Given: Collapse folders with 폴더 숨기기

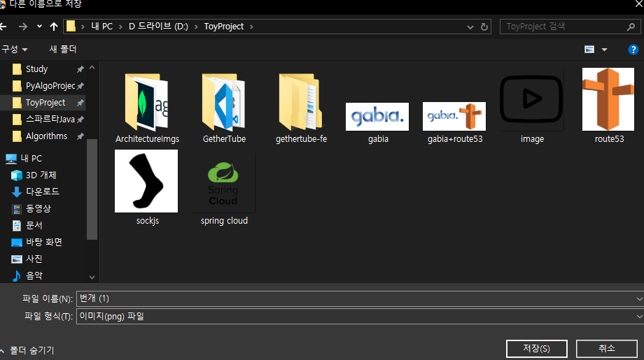Looking at the screenshot, I should (27, 351).
